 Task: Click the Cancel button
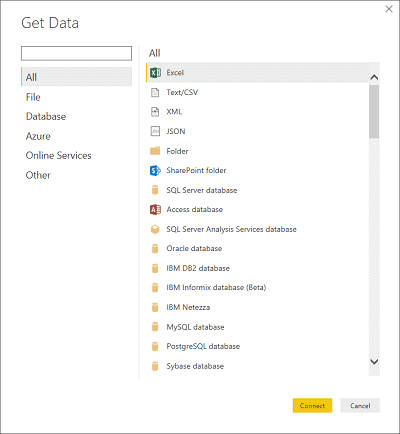pos(360,406)
